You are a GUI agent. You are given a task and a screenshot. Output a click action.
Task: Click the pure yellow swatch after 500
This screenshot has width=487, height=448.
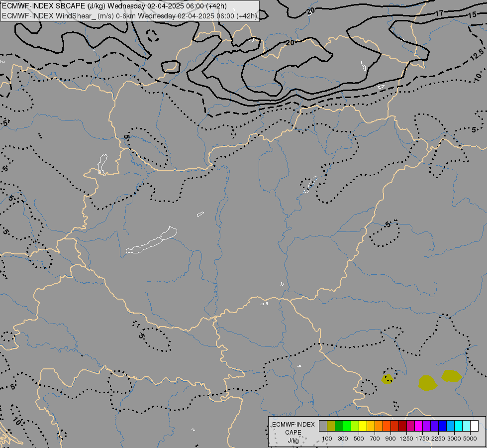pos(363,426)
